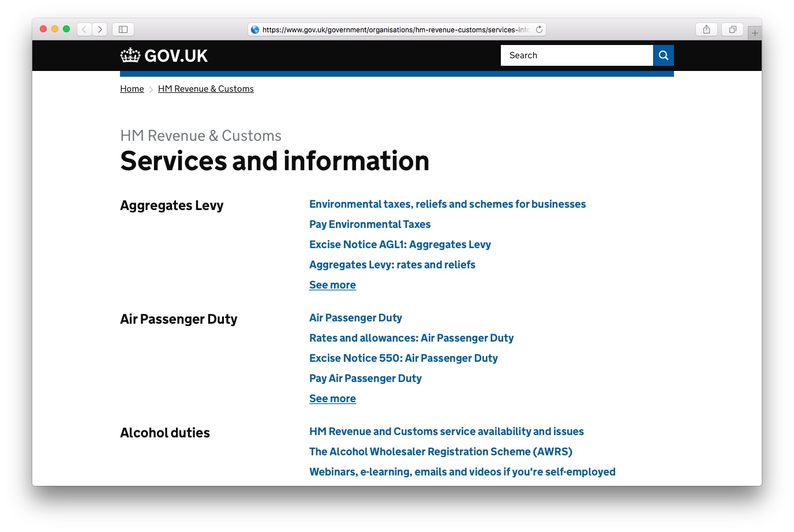This screenshot has width=794, height=532.
Task: Open Pay Environmental Taxes link
Action: point(370,224)
